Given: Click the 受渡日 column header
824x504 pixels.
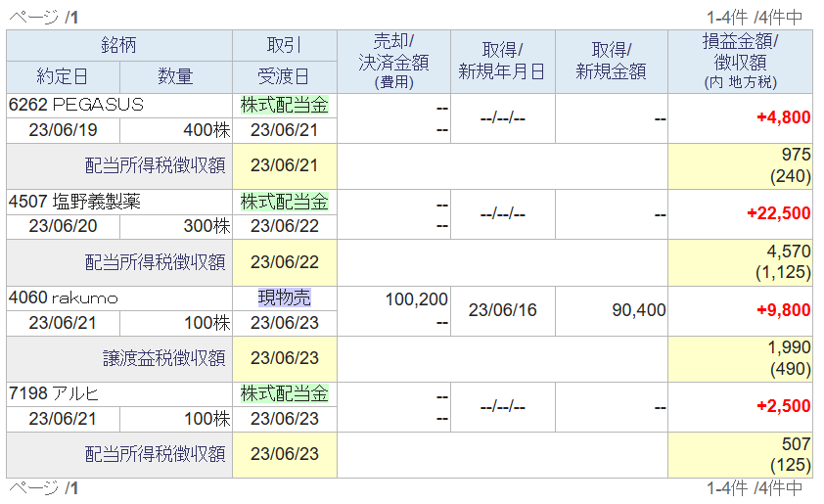Looking at the screenshot, I should pyautogui.click(x=284, y=76).
